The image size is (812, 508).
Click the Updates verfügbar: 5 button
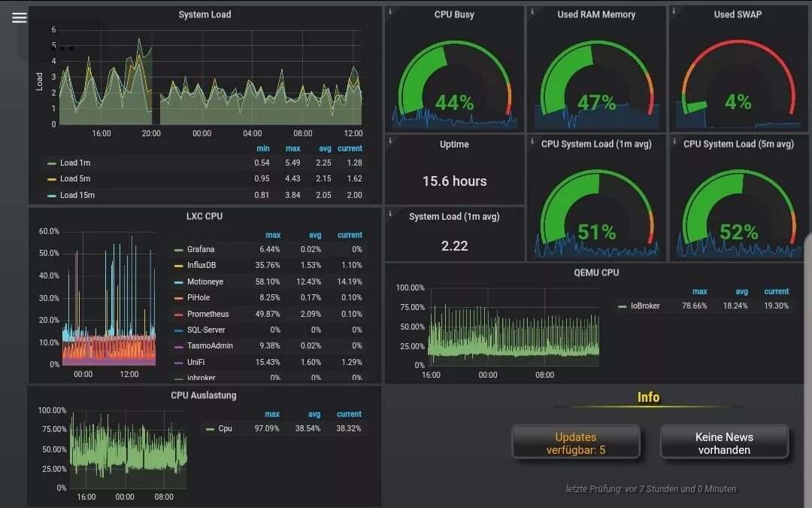tap(575, 443)
